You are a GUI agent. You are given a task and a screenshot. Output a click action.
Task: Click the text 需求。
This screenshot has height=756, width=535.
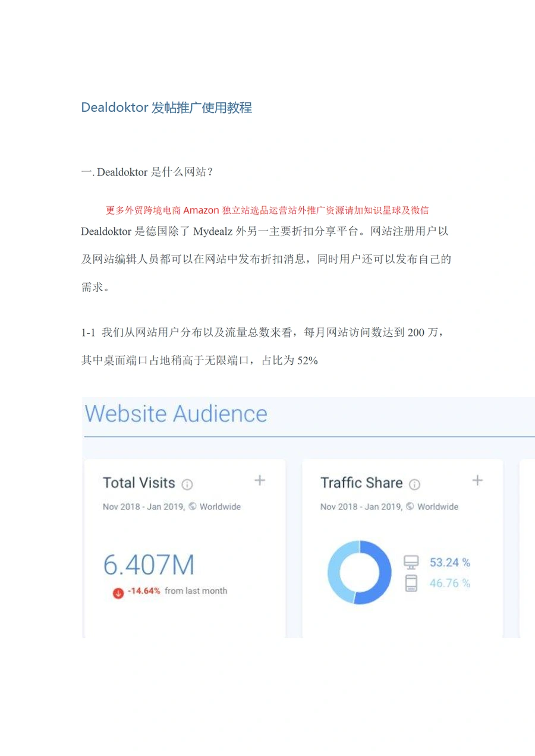95,286
